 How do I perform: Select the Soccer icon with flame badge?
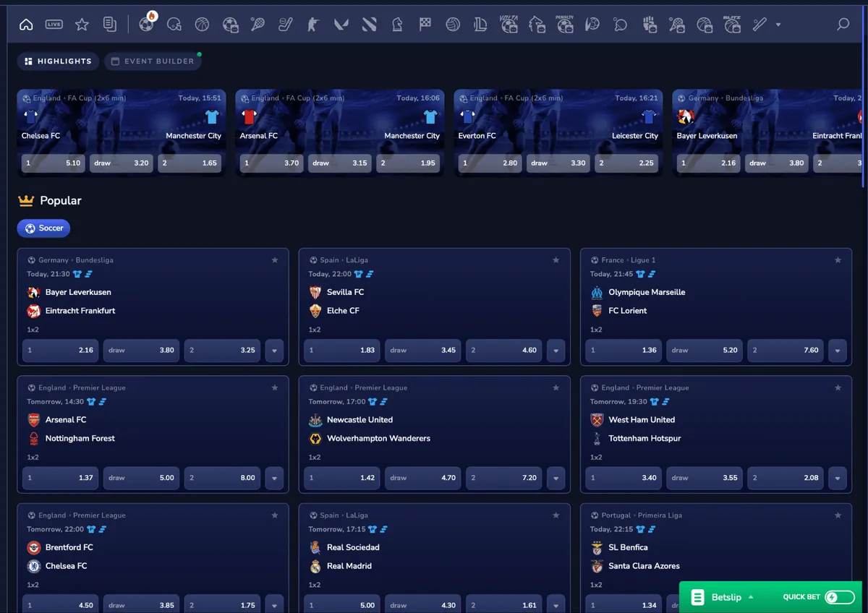point(147,24)
